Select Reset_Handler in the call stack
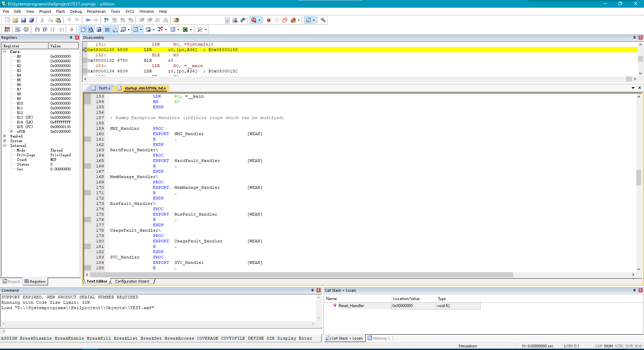Image resolution: width=644 pixels, height=350 pixels. pos(351,306)
